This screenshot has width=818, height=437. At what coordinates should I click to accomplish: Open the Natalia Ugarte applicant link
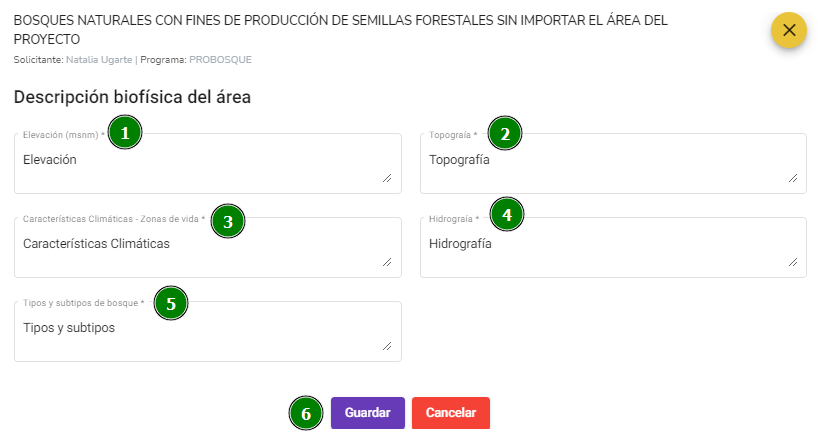click(99, 60)
